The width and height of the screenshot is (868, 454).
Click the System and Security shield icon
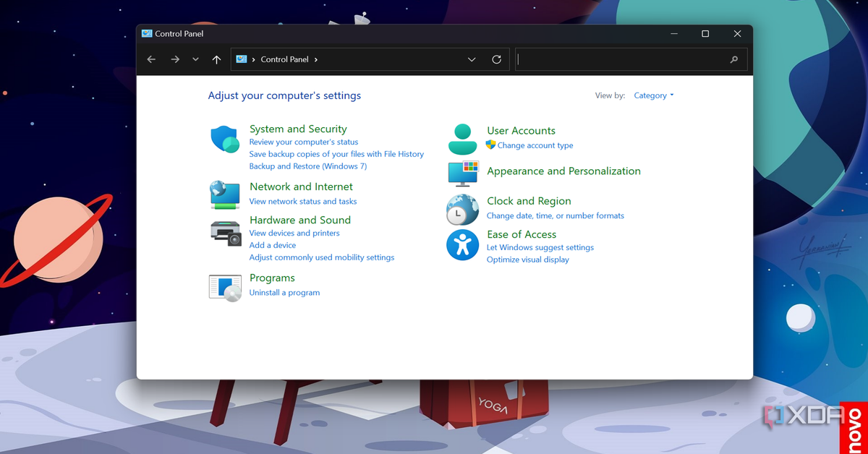tap(225, 139)
